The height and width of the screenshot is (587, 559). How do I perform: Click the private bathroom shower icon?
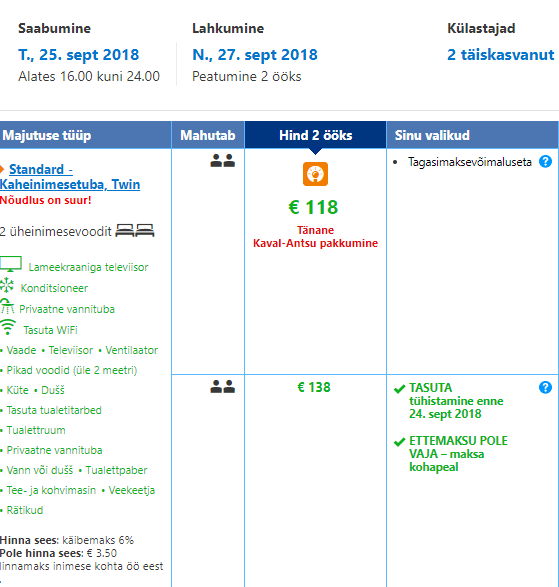(7, 306)
